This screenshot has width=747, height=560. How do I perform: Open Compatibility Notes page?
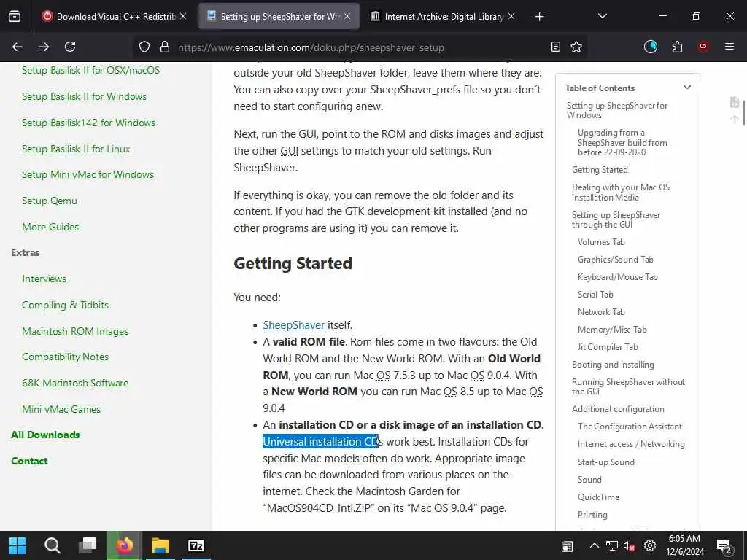[65, 357]
